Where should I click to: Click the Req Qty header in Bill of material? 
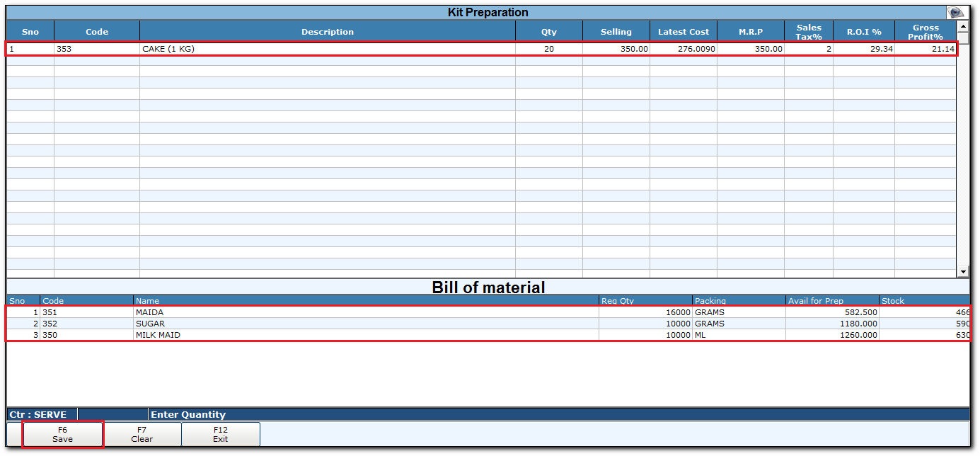(x=645, y=301)
